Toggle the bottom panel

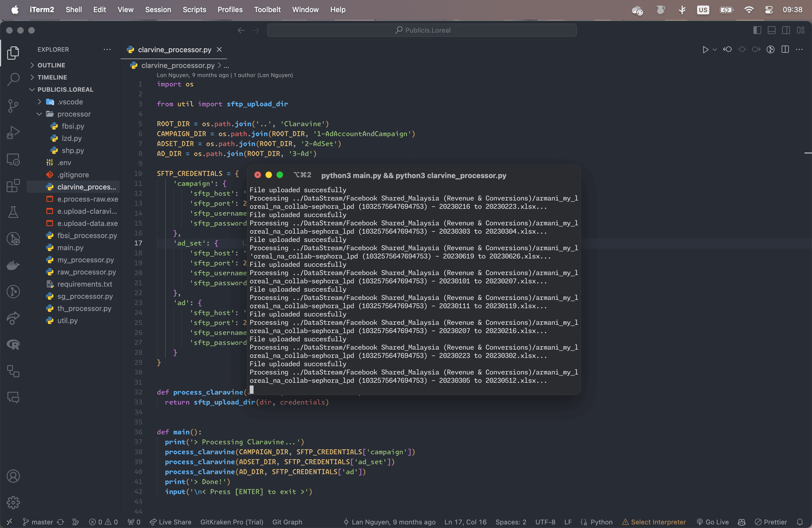tap(771, 30)
